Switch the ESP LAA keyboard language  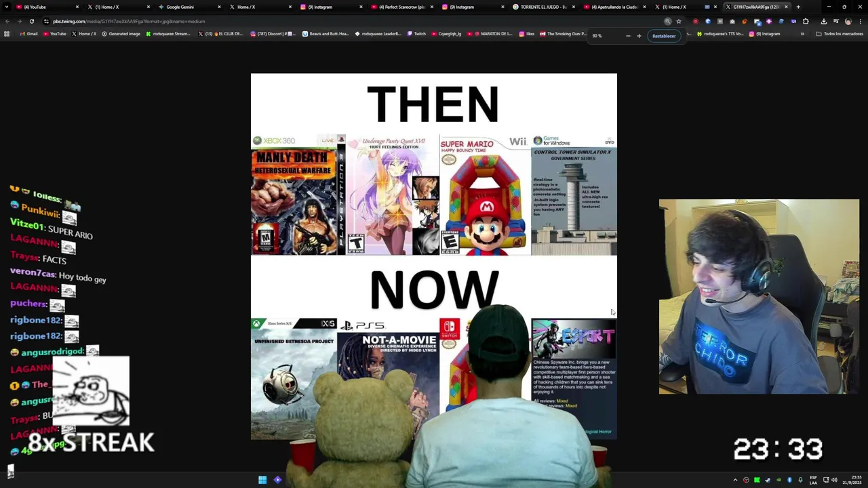(x=813, y=480)
